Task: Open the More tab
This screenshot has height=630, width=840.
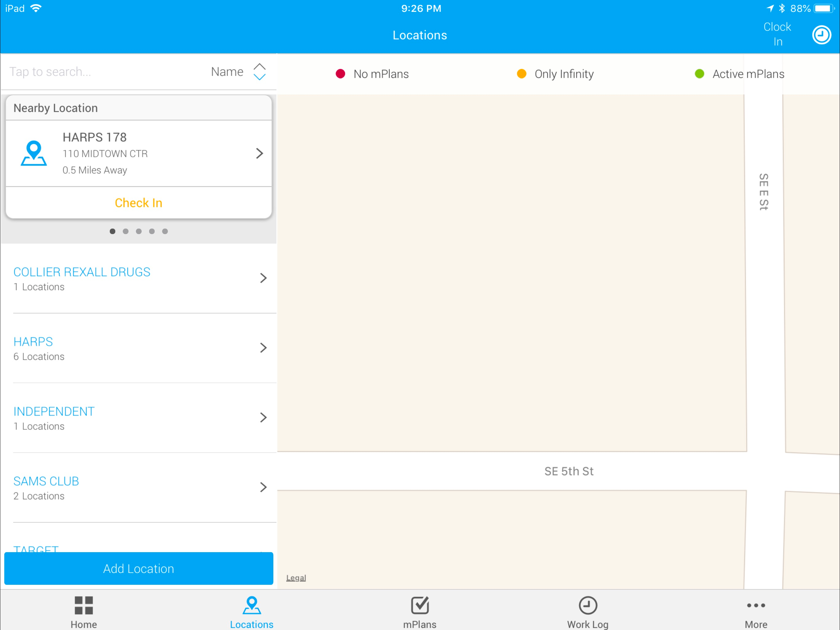Action: [x=756, y=612]
